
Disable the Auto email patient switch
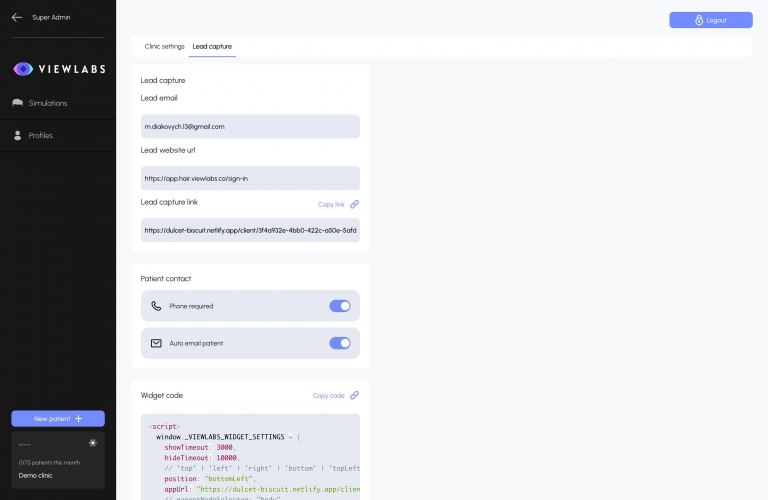(340, 343)
